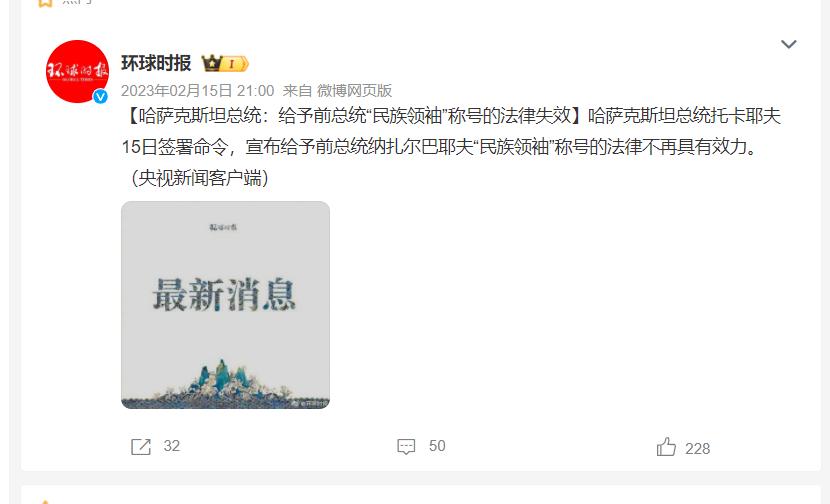Click the gold crown membership badge

coord(225,64)
